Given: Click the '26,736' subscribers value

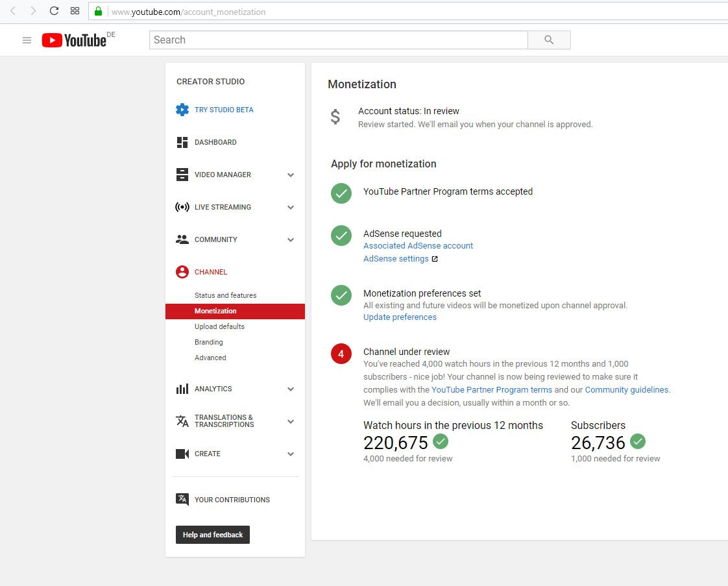Looking at the screenshot, I should click(x=598, y=443).
